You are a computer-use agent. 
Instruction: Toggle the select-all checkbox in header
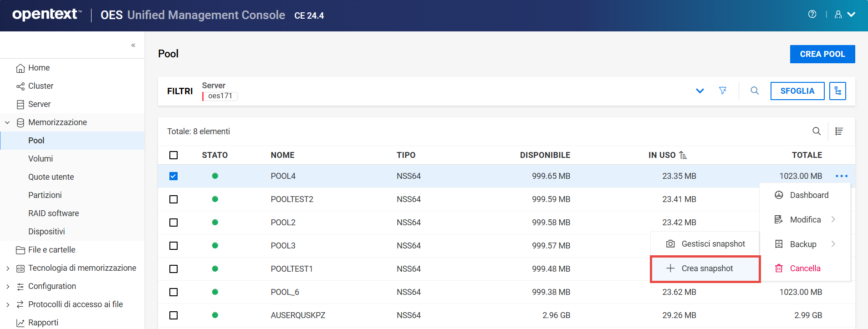tap(174, 155)
